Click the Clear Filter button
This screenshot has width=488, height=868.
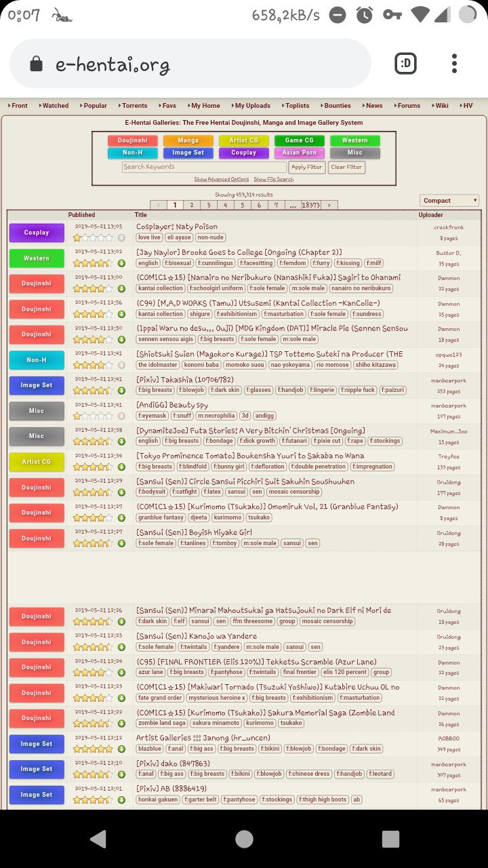[346, 167]
